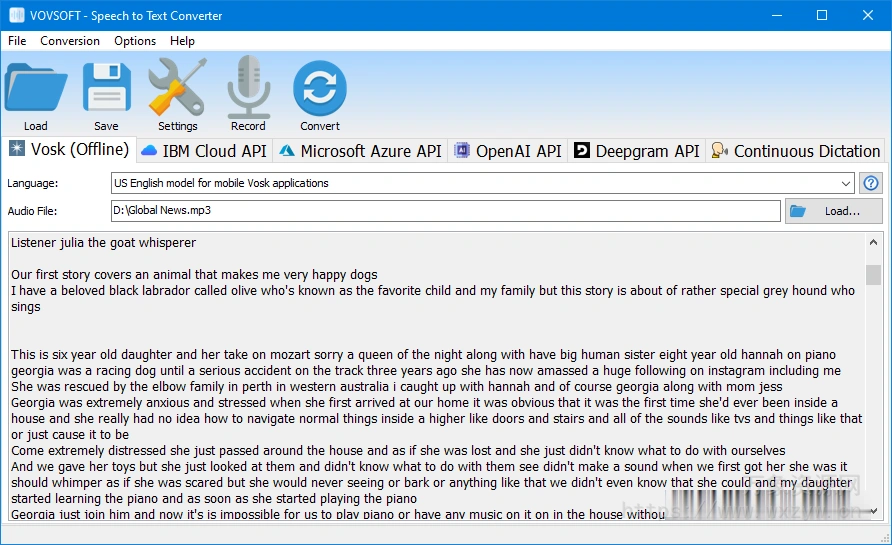The width and height of the screenshot is (892, 545).
Task: Click the Save floppy disk icon
Action: tap(106, 89)
